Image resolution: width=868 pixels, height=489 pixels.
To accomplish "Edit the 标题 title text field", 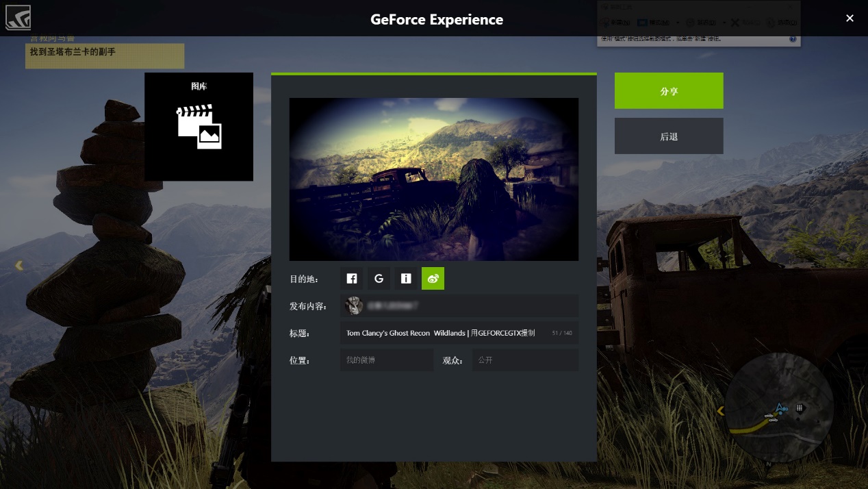I will (459, 333).
